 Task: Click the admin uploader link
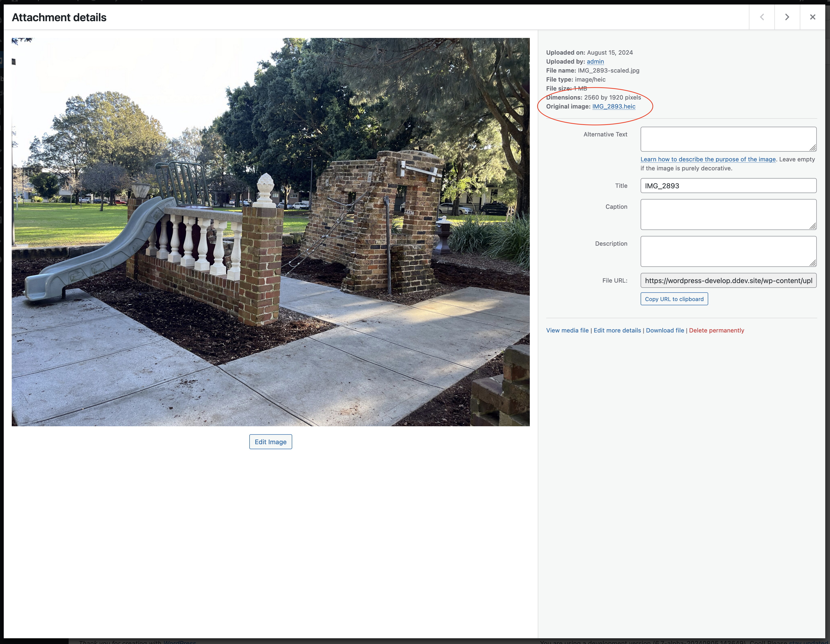595,61
